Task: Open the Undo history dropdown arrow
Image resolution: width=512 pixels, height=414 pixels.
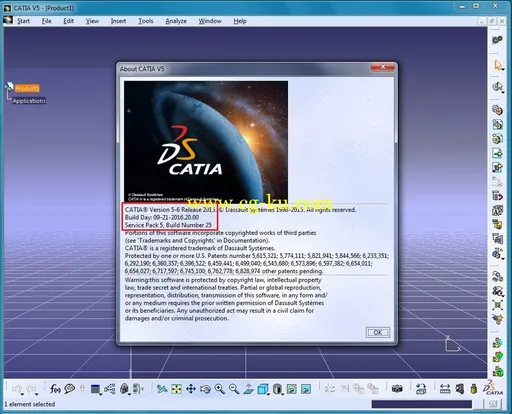Action: click(22, 395)
